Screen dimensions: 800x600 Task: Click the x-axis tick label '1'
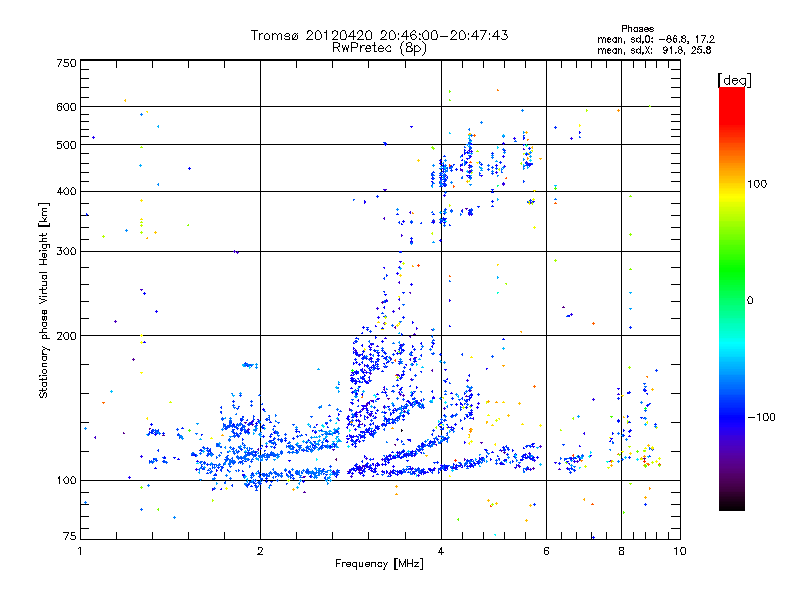click(x=80, y=551)
